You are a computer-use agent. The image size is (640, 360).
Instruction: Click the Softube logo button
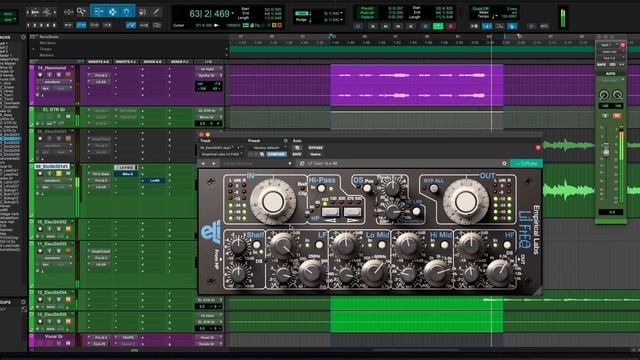click(526, 163)
